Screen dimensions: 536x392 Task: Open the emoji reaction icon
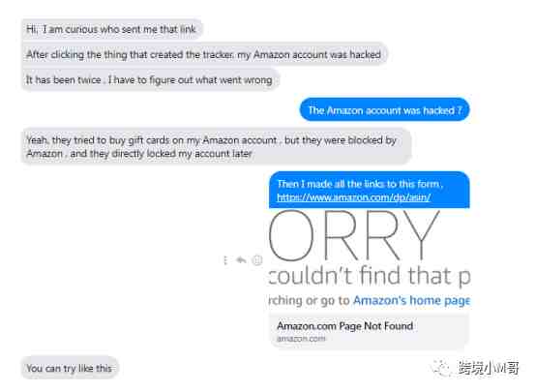(x=257, y=260)
